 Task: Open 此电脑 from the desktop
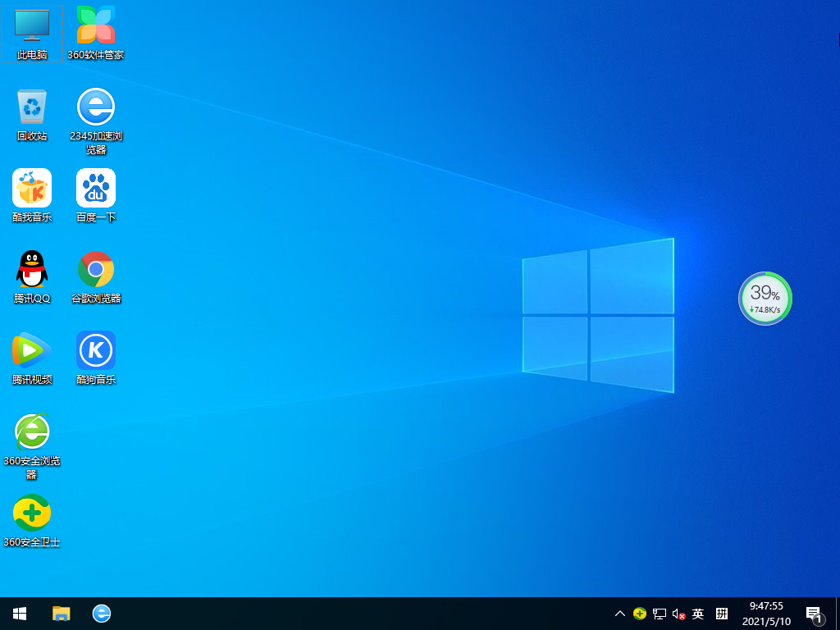(31, 33)
